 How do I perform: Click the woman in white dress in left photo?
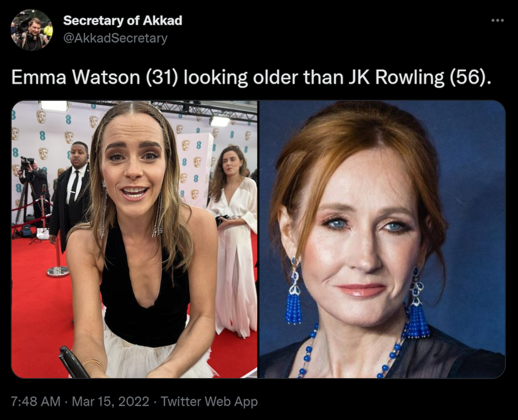click(x=232, y=239)
